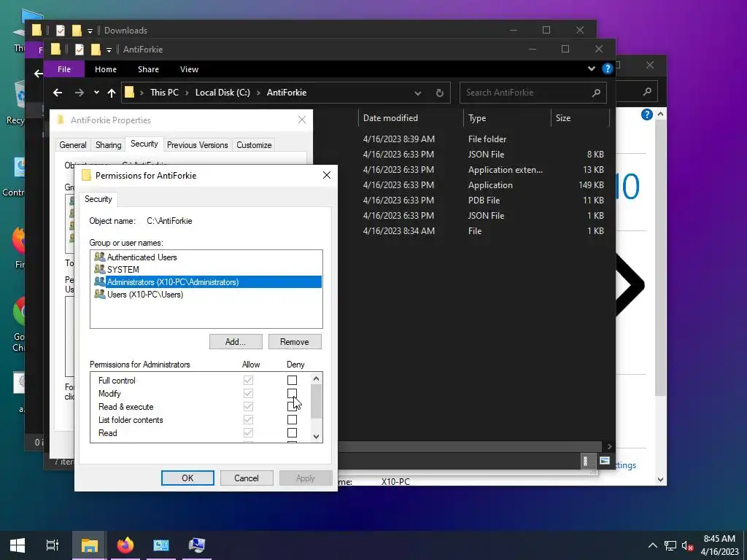Open the Customize Quick Access Toolbar dropdown in AntiForkie
Image resolution: width=747 pixels, height=560 pixels.
109,50
